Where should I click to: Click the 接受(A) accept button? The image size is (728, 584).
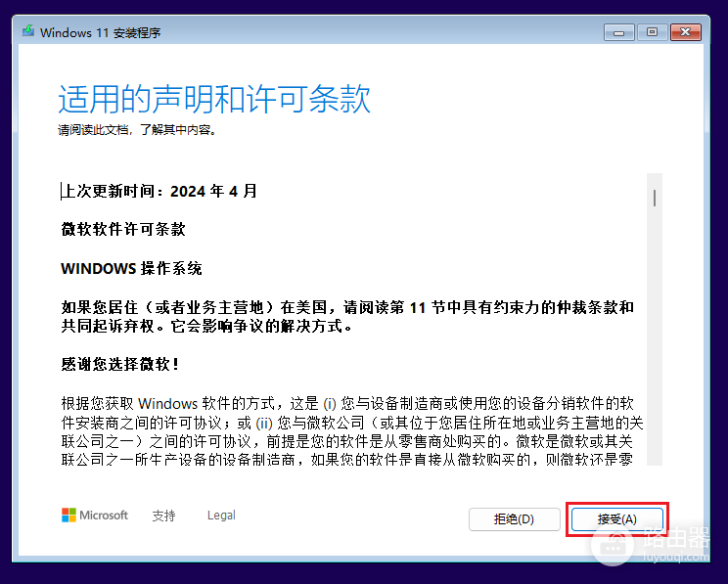pyautogui.click(x=617, y=519)
